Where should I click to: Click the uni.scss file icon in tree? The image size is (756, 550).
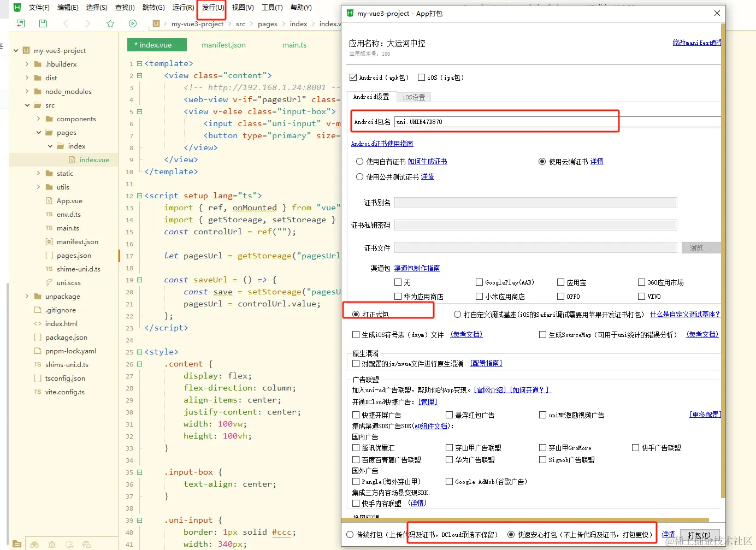click(x=49, y=282)
